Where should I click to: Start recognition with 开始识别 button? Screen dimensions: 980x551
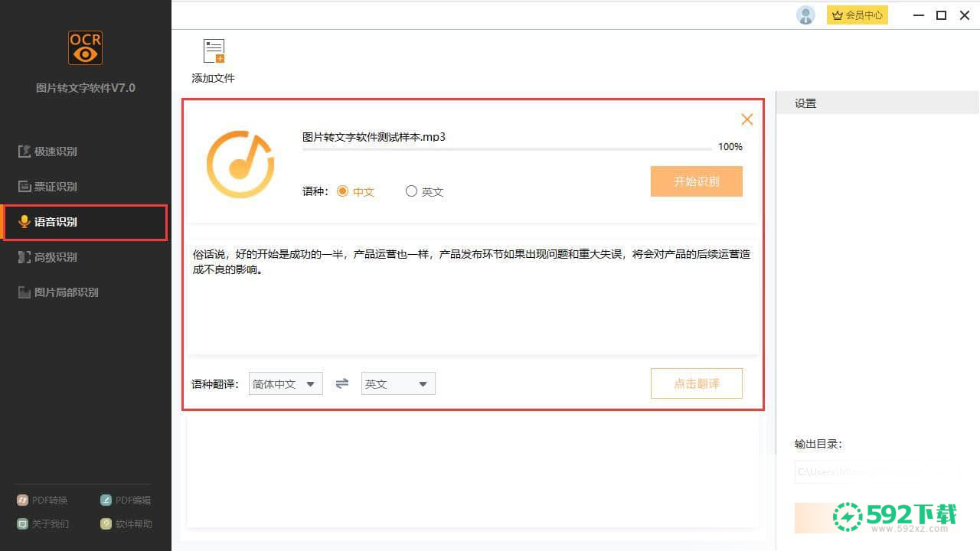click(x=697, y=181)
